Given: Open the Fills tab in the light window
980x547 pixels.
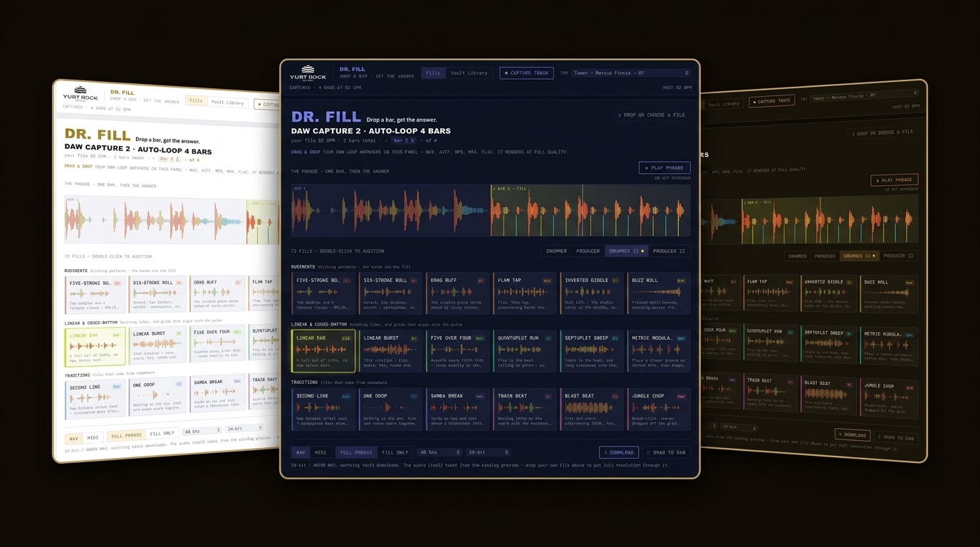Looking at the screenshot, I should point(196,101).
